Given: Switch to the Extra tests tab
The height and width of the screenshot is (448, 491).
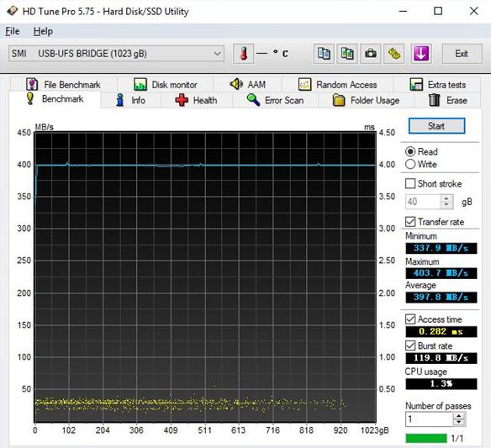Looking at the screenshot, I should pyautogui.click(x=437, y=84).
